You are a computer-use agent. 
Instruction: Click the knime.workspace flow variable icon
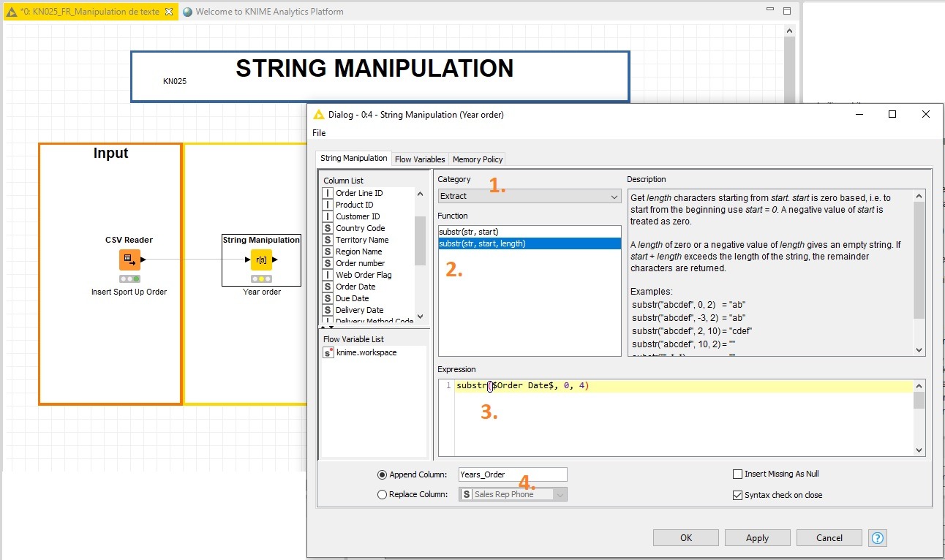(328, 352)
